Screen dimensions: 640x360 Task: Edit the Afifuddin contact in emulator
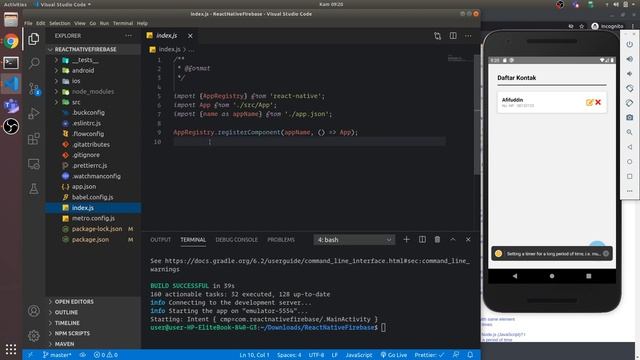pos(589,102)
